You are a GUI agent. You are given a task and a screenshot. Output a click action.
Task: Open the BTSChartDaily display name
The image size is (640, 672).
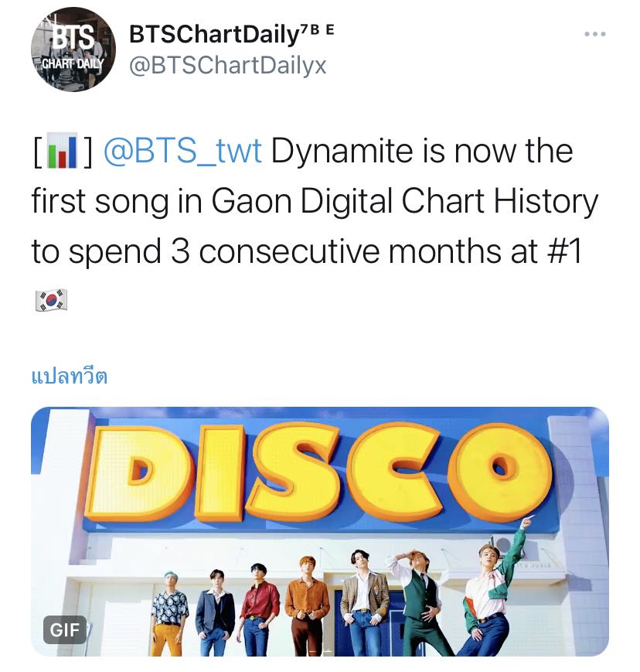[x=214, y=34]
